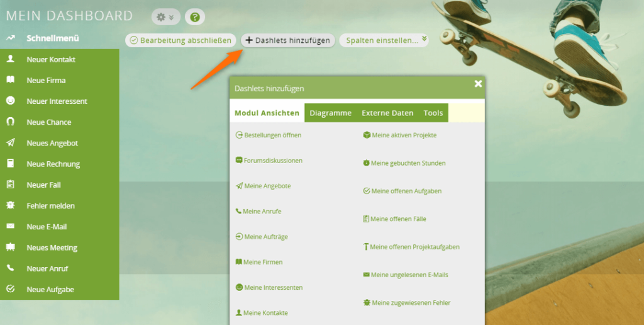The image size is (644, 325).
Task: Open the Externe Daten tab
Action: coord(387,113)
